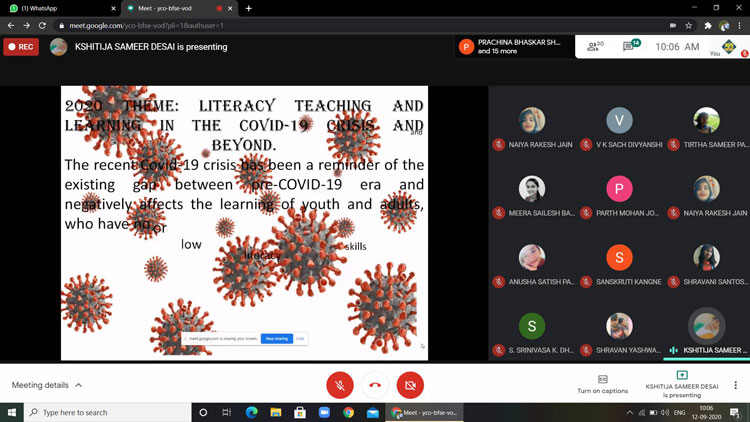Bookmark this page with the star icon
This screenshot has height=422, width=750.
point(689,25)
